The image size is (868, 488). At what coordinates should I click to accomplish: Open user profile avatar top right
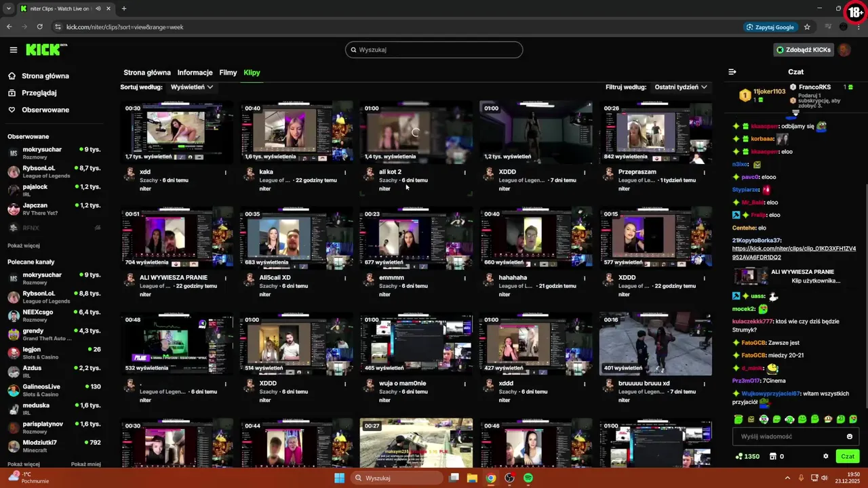click(x=844, y=49)
